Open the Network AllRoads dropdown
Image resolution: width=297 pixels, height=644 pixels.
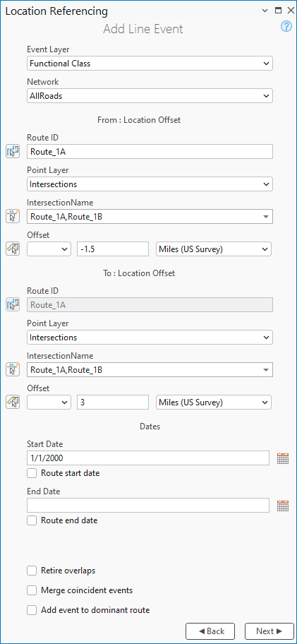click(150, 96)
